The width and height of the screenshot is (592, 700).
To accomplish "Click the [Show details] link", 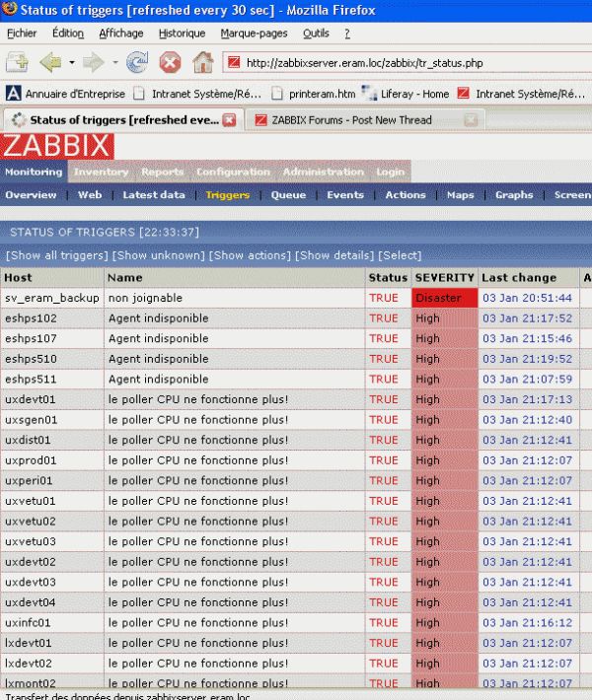I will click(x=334, y=255).
